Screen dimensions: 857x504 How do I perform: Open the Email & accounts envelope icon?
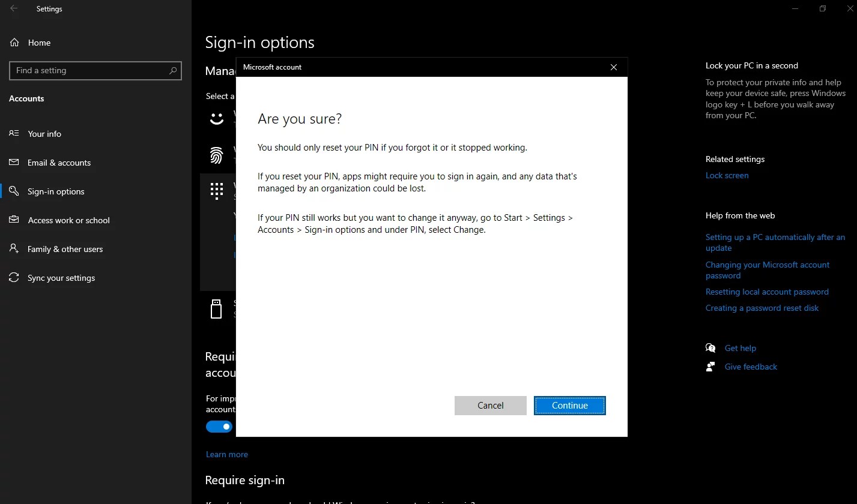13,162
